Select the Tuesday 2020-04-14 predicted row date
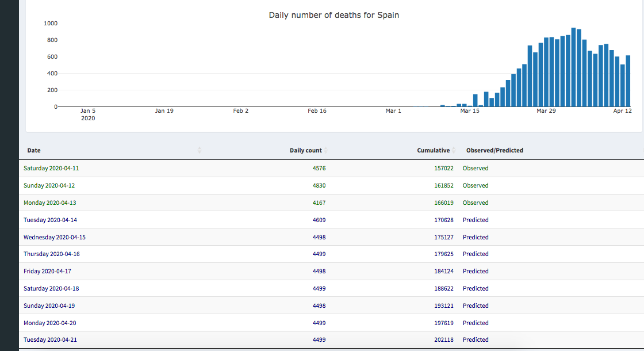This screenshot has height=351, width=644. (x=50, y=220)
